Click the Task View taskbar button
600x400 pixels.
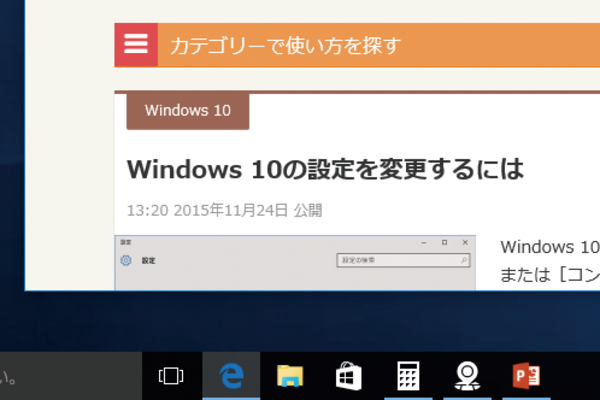pyautogui.click(x=171, y=376)
